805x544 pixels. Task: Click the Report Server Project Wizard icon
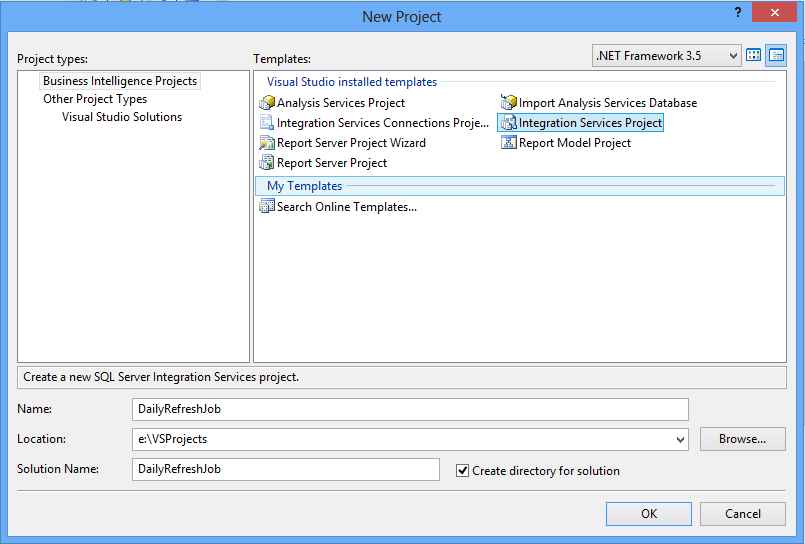tap(267, 143)
